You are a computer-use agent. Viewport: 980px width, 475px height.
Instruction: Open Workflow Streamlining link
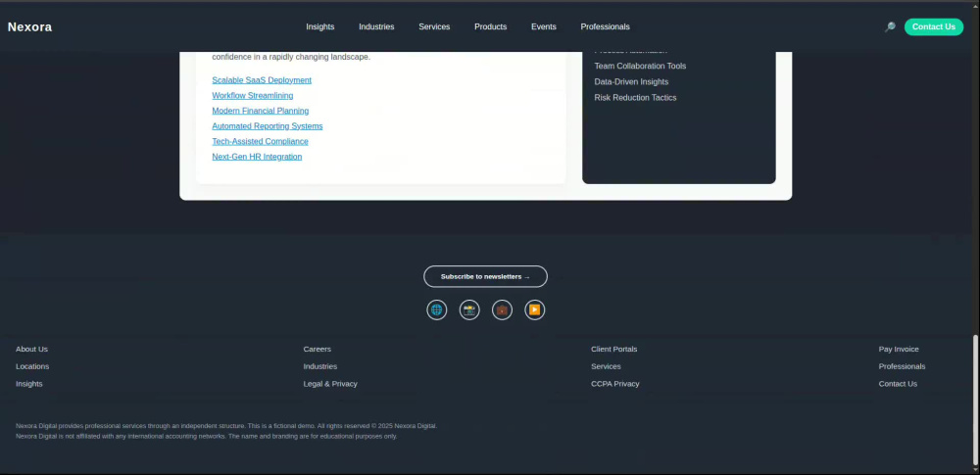253,96
